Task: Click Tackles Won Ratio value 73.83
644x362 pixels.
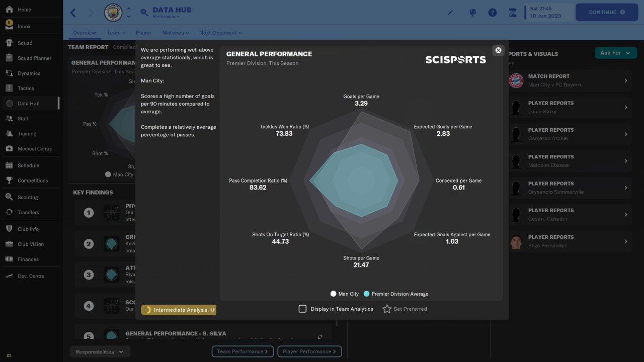Action: coord(284,134)
